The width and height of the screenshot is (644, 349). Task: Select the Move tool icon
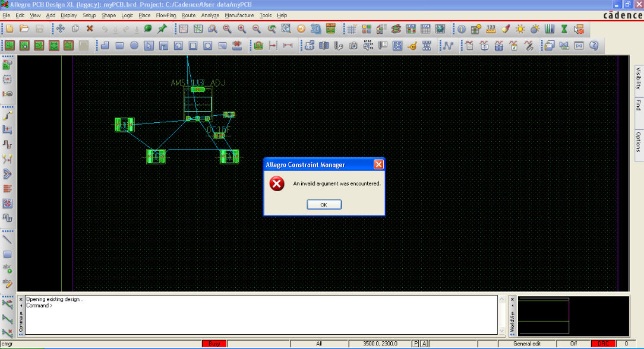click(61, 28)
